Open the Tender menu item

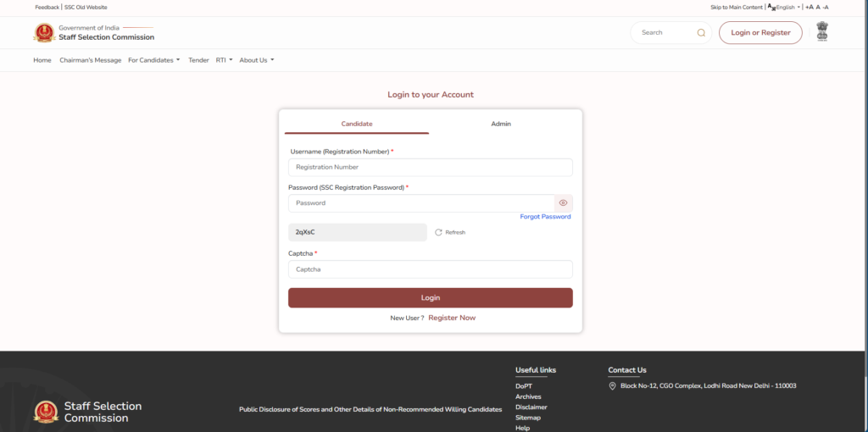pos(198,60)
